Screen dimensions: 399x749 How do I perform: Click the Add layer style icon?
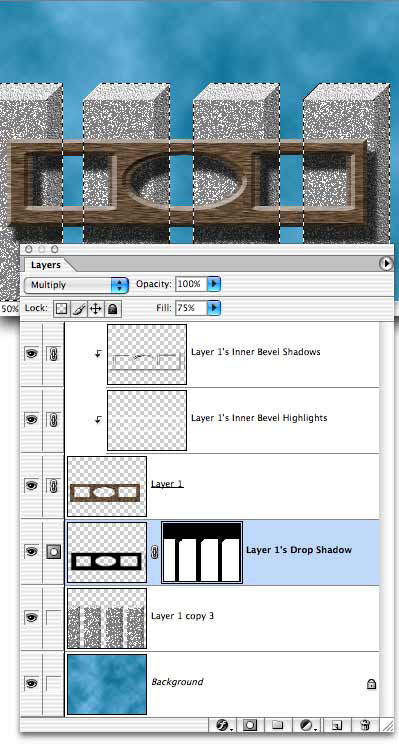(222, 726)
